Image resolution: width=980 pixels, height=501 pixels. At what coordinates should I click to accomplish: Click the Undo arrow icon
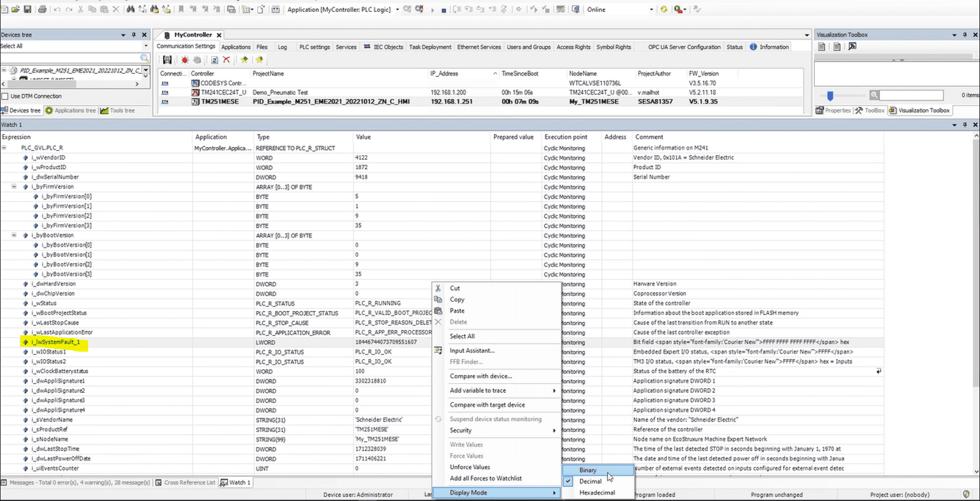point(57,9)
